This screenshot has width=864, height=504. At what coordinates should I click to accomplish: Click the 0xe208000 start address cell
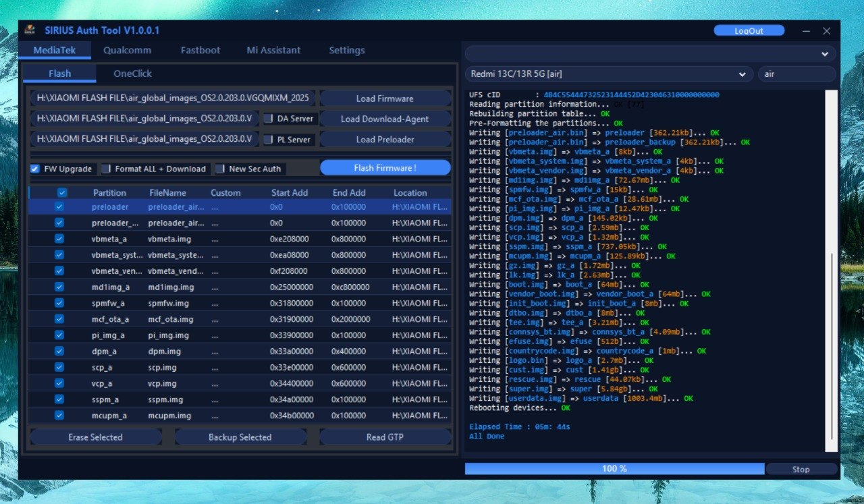tap(290, 239)
